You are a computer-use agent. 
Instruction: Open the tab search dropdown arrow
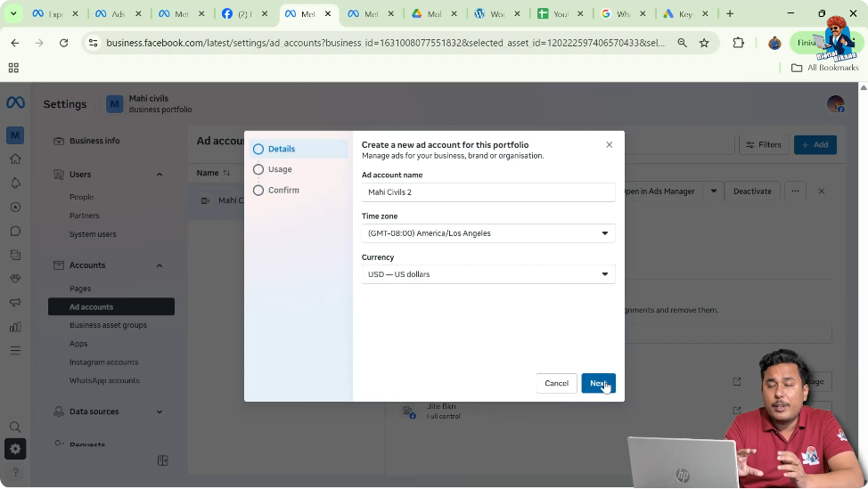(x=13, y=13)
